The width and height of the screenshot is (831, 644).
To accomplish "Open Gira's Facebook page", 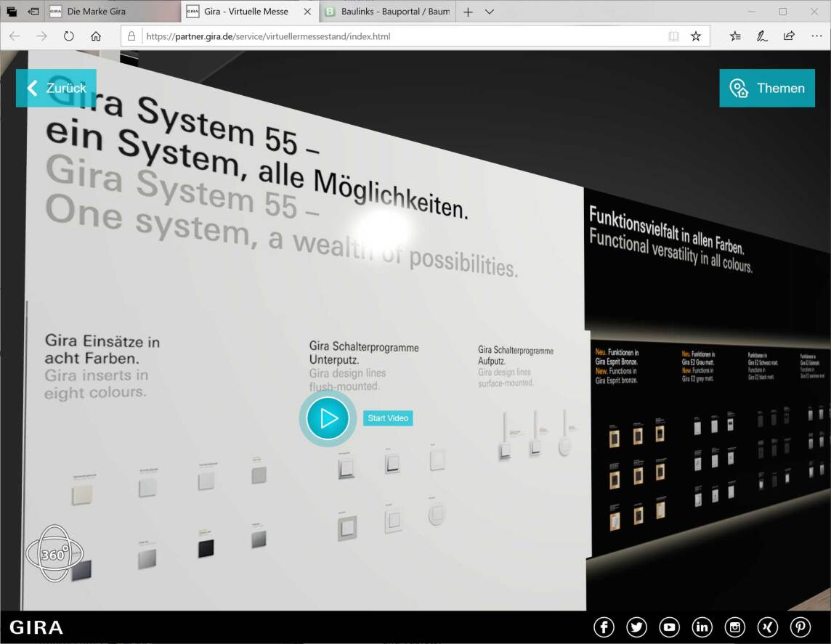I will click(604, 627).
